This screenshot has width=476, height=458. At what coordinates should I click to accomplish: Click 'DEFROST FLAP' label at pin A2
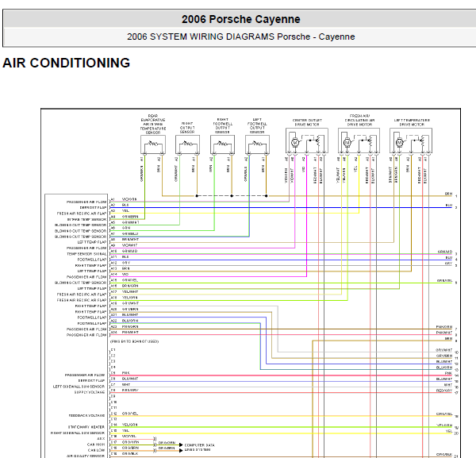pyautogui.click(x=93, y=208)
